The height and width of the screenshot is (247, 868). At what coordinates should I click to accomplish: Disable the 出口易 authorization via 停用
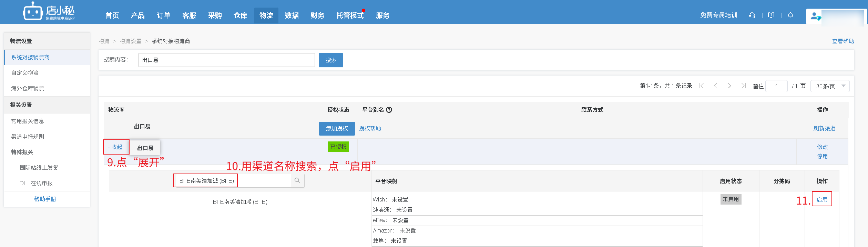point(822,156)
